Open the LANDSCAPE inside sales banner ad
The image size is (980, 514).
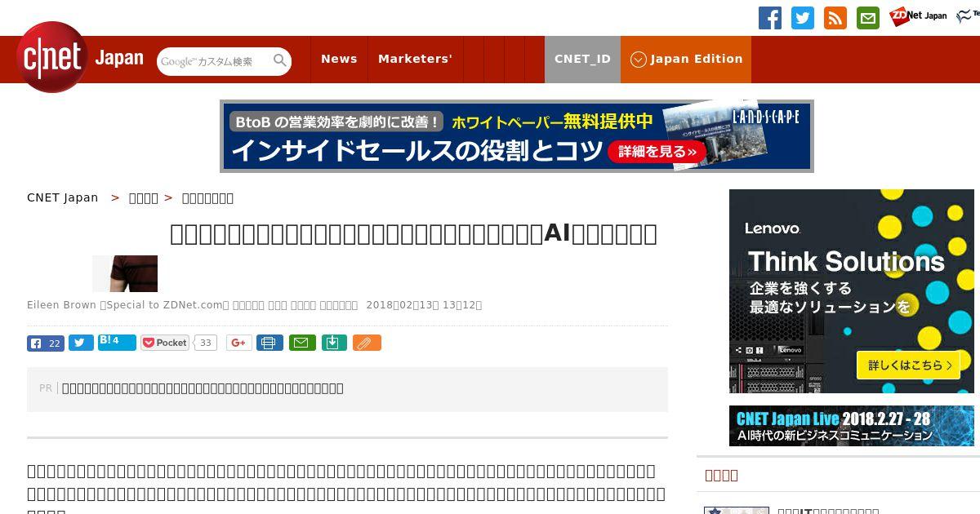pos(517,136)
